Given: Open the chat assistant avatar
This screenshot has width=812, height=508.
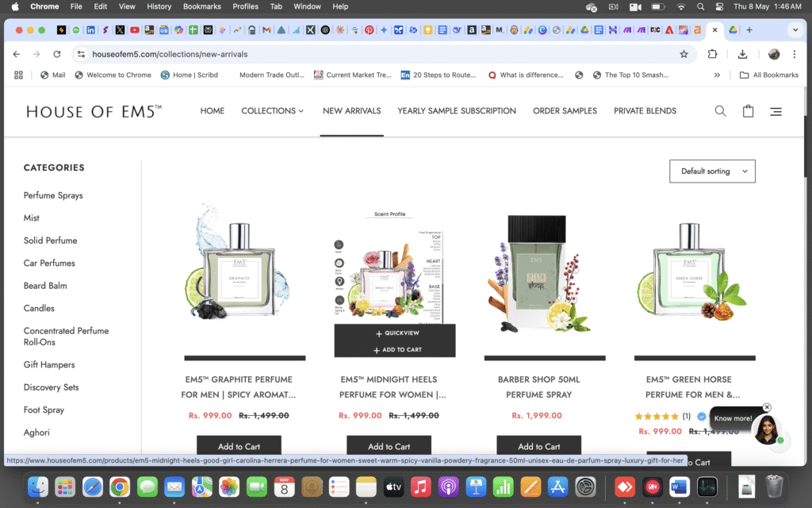Looking at the screenshot, I should pos(768,429).
